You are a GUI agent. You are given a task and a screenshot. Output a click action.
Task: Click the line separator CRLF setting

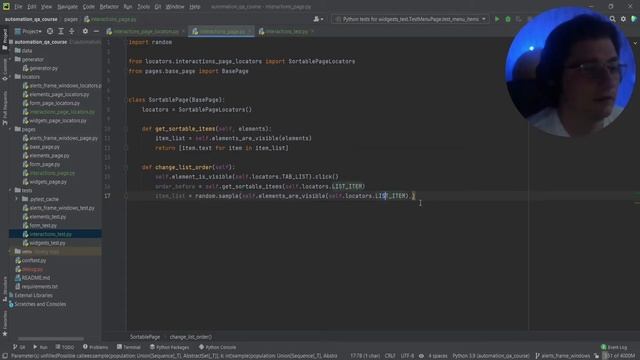point(390,356)
